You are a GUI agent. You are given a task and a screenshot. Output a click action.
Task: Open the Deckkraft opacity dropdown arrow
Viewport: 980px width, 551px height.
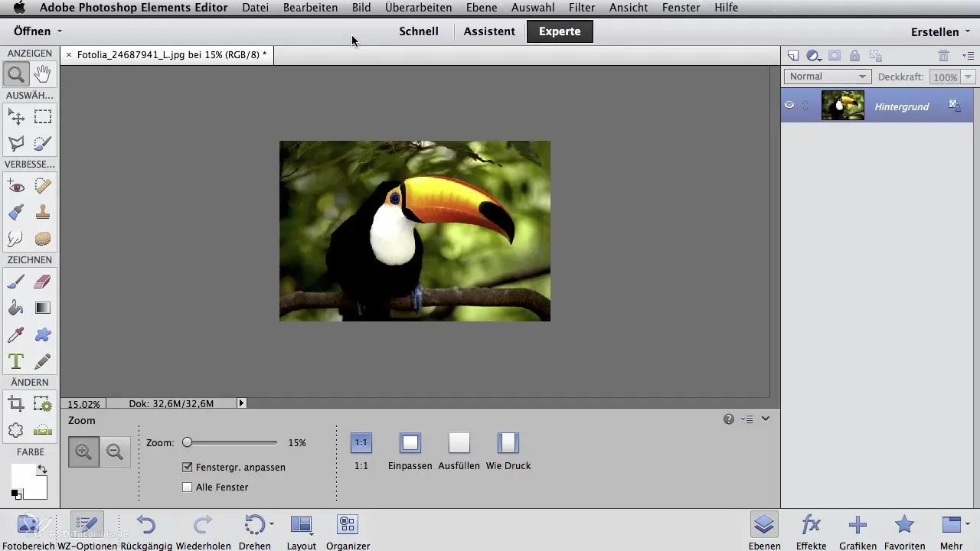click(969, 77)
